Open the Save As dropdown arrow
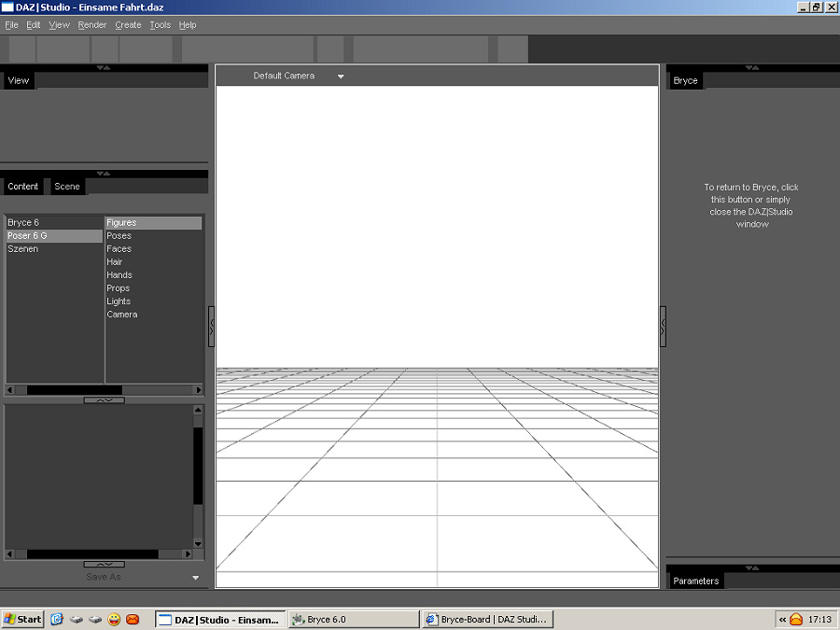Screen dimensions: 840x630 pyautogui.click(x=196, y=578)
